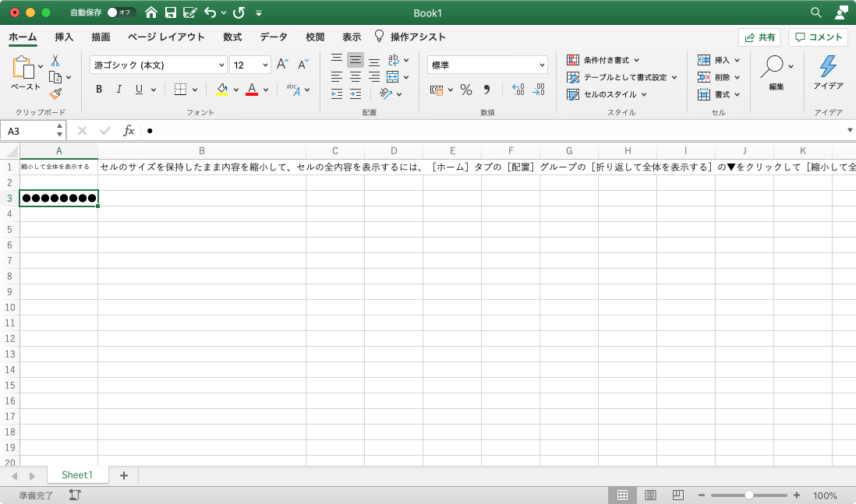Decrease decimal places
Screen dimensions: 856x504
tap(538, 90)
